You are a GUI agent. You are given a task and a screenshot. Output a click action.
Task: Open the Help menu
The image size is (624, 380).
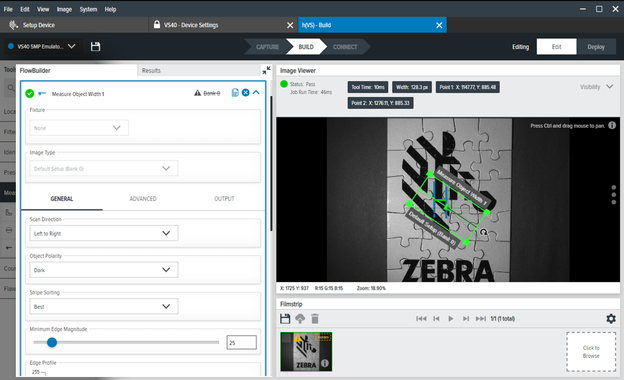(110, 9)
